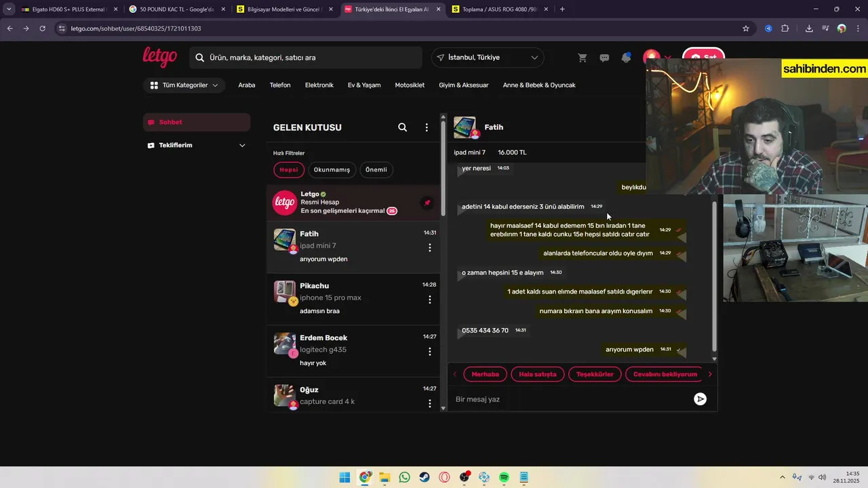Open the Pikachu iphone 15 pro max conversation
Image resolution: width=868 pixels, height=488 pixels.
tap(353, 299)
